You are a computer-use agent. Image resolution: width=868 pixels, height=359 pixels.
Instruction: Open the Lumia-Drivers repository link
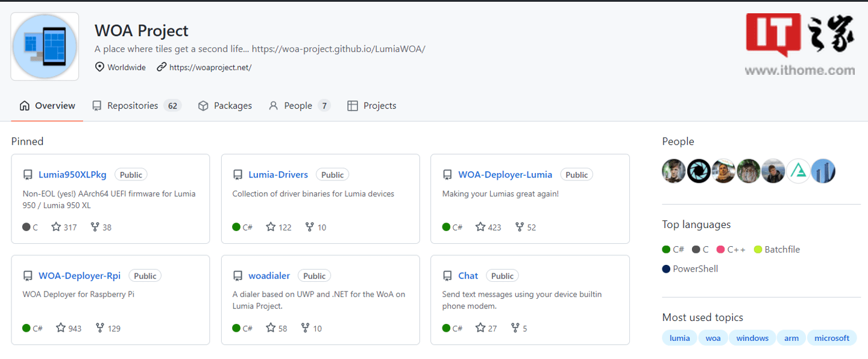tap(278, 174)
